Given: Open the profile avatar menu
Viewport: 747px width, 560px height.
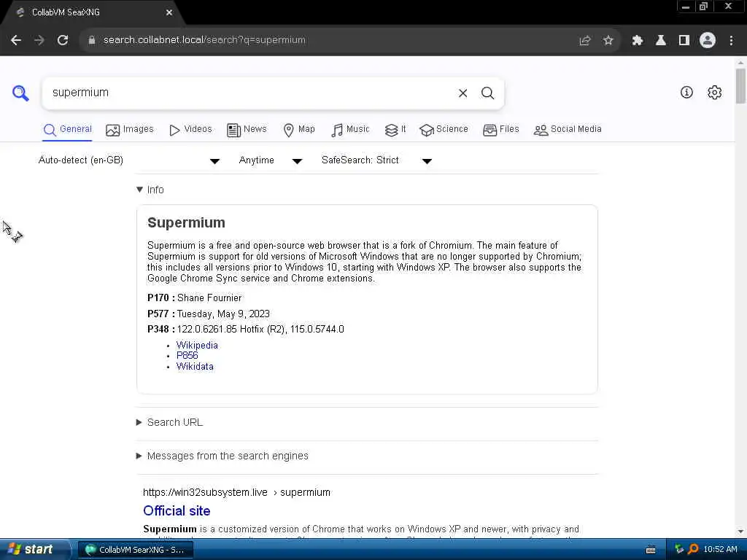Looking at the screenshot, I should click(x=708, y=41).
